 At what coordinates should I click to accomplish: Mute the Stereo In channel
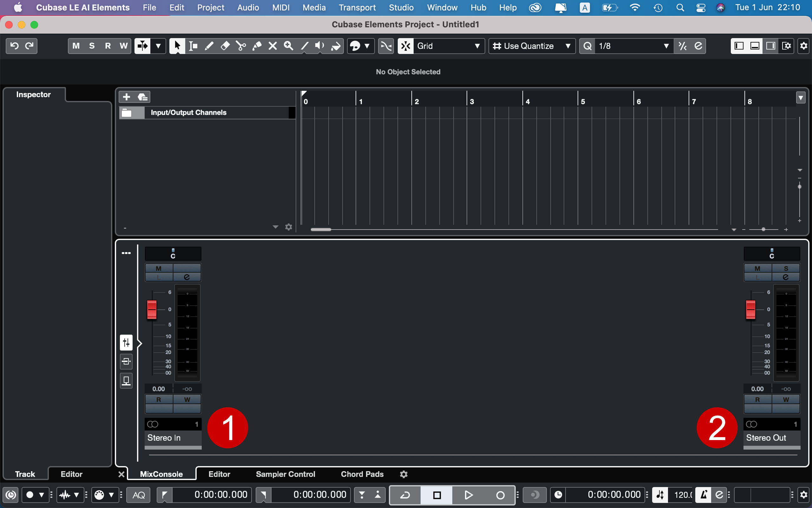click(x=159, y=269)
